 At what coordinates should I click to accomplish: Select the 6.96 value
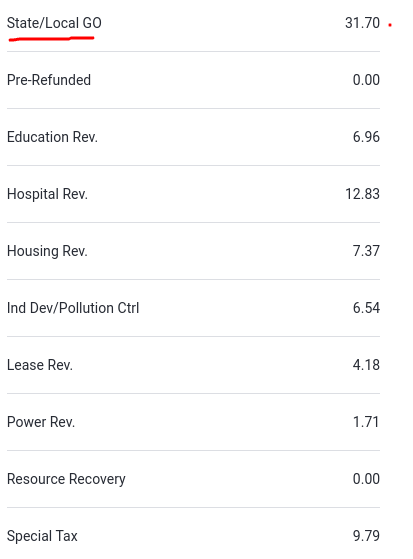tap(366, 137)
